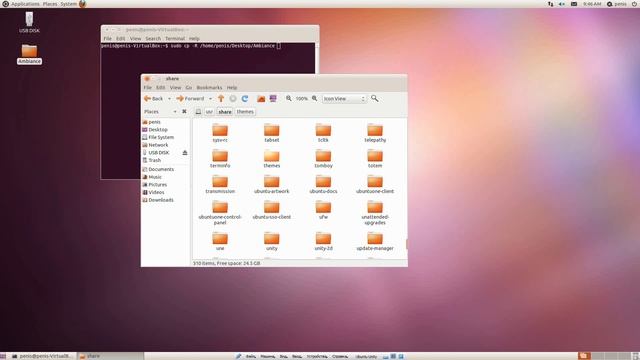Open the Forward history dropdown arrow
640x360 pixels.
coord(210,99)
